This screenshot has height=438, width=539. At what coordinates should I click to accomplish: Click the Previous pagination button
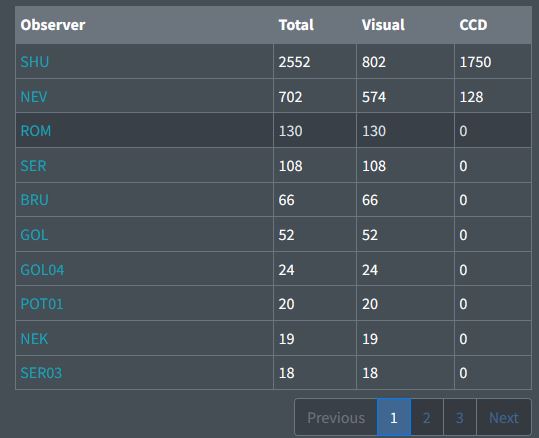[336, 417]
